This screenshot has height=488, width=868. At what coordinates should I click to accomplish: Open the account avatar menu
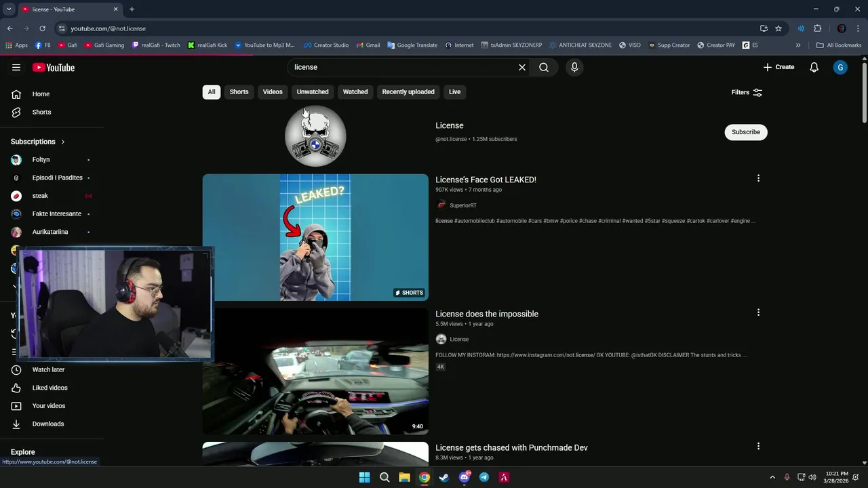point(840,67)
